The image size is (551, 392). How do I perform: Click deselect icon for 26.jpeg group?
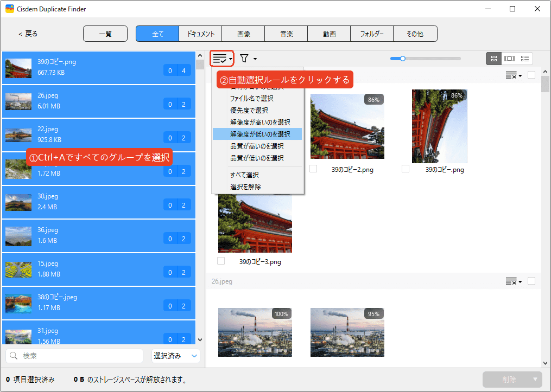(511, 281)
